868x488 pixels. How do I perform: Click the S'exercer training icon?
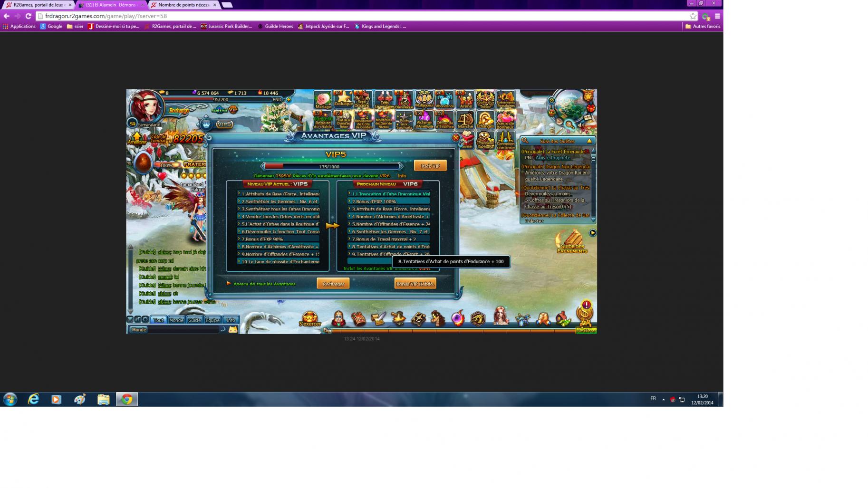(x=310, y=319)
